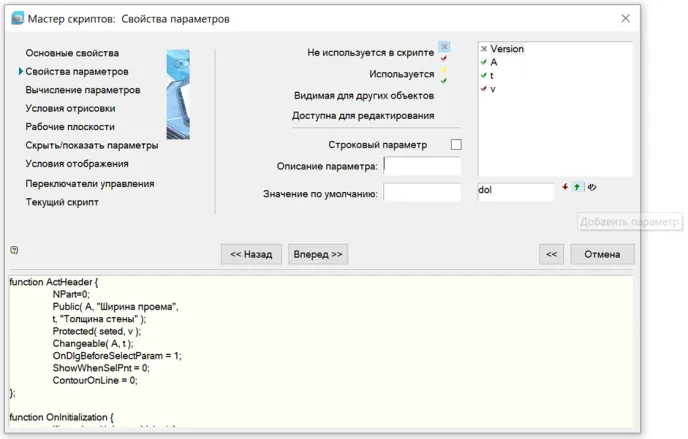688x439 pixels.
Task: Open the 'Переключатели управления' section
Action: point(90,184)
